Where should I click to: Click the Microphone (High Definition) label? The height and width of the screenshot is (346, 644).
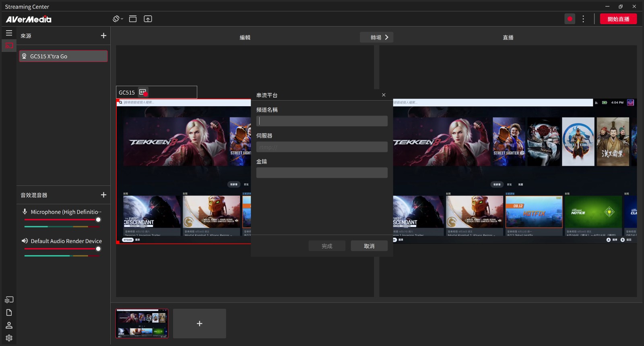coord(66,212)
